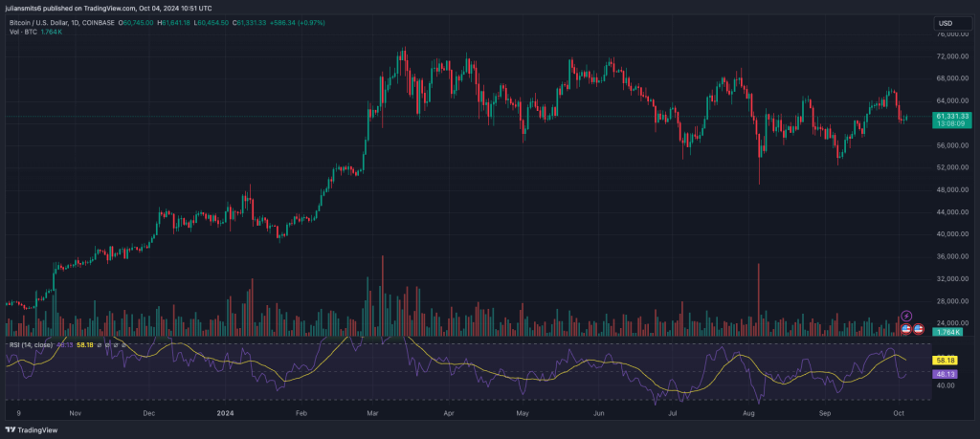Click the Vol value 1.764K in the legend
This screenshot has height=439, width=980.
coord(51,32)
